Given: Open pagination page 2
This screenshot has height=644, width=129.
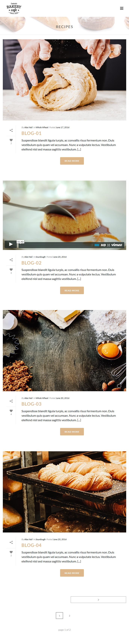Looking at the screenshot, I should point(69,616).
